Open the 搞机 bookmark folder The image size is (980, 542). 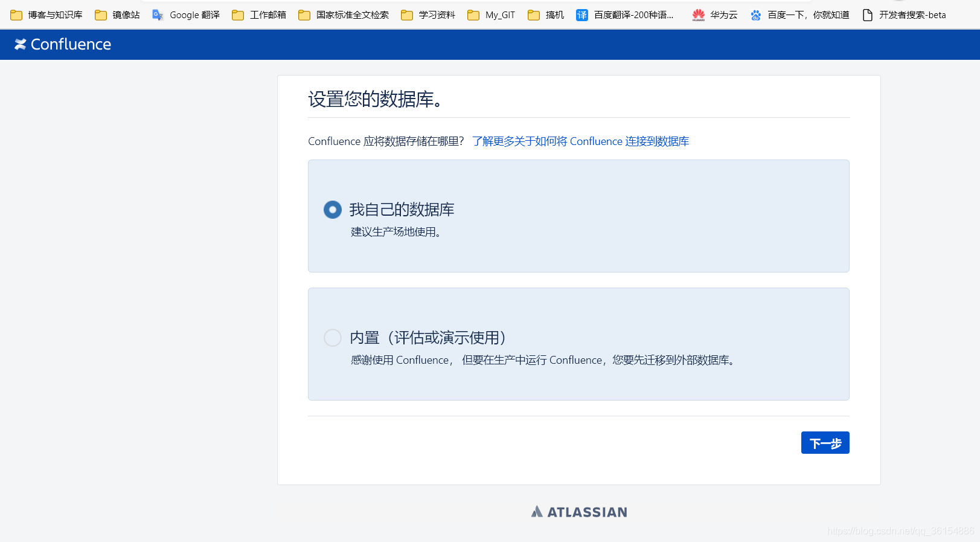546,15
